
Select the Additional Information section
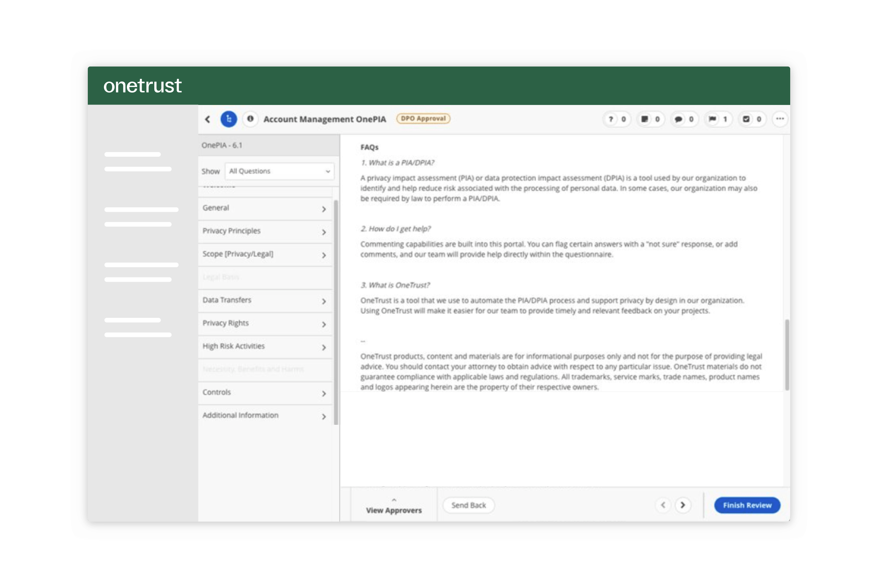click(265, 416)
